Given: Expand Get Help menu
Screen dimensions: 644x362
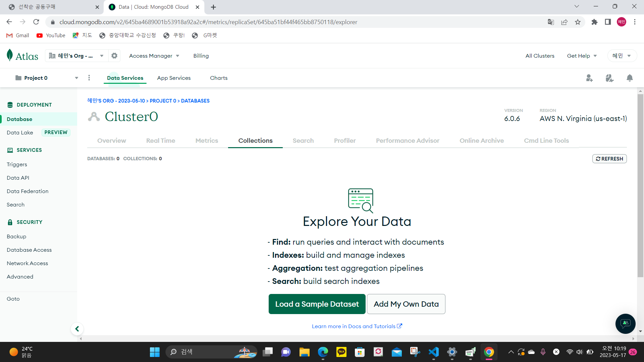Looking at the screenshot, I should 582,56.
